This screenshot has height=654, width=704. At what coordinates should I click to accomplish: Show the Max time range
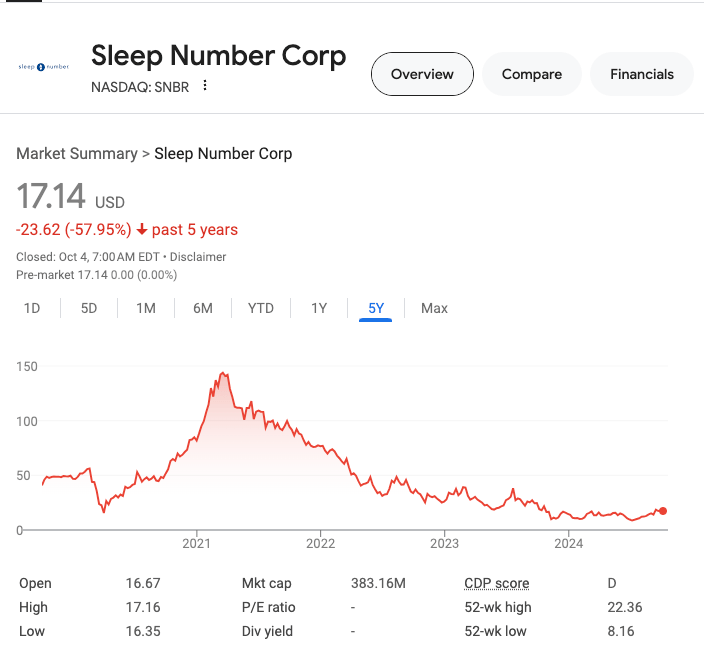point(434,308)
